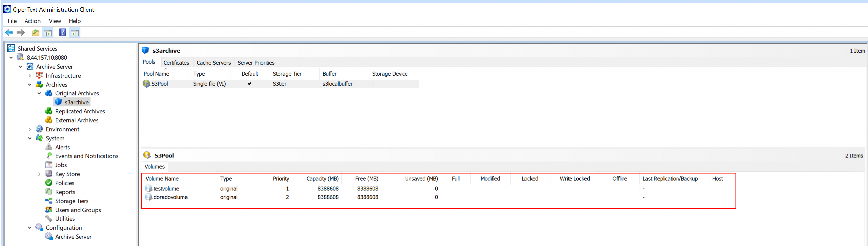This screenshot has height=246, width=868.
Task: Expand the Key Store node
Action: pyautogui.click(x=39, y=174)
